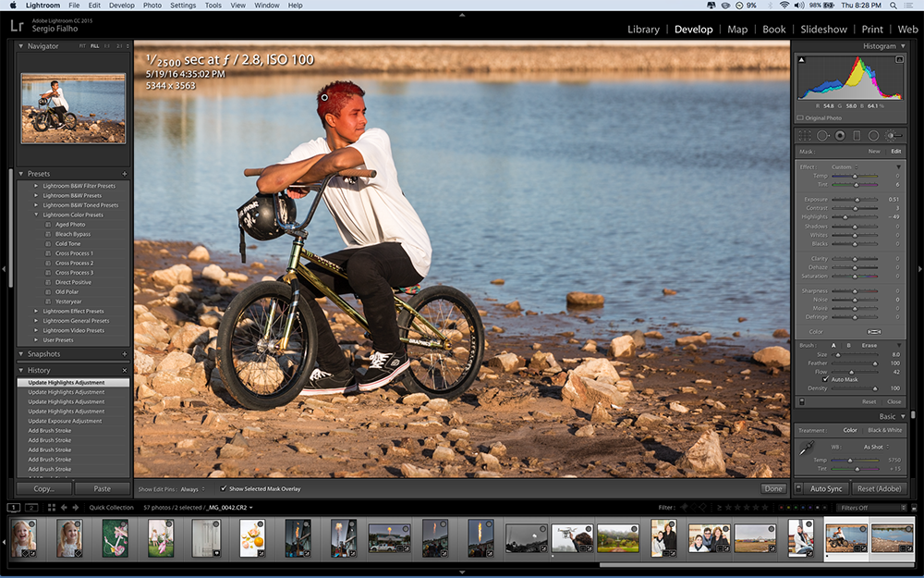Screen dimensions: 924x578
Task: Pick the White Balance Selector eyedropper
Action: (x=806, y=450)
